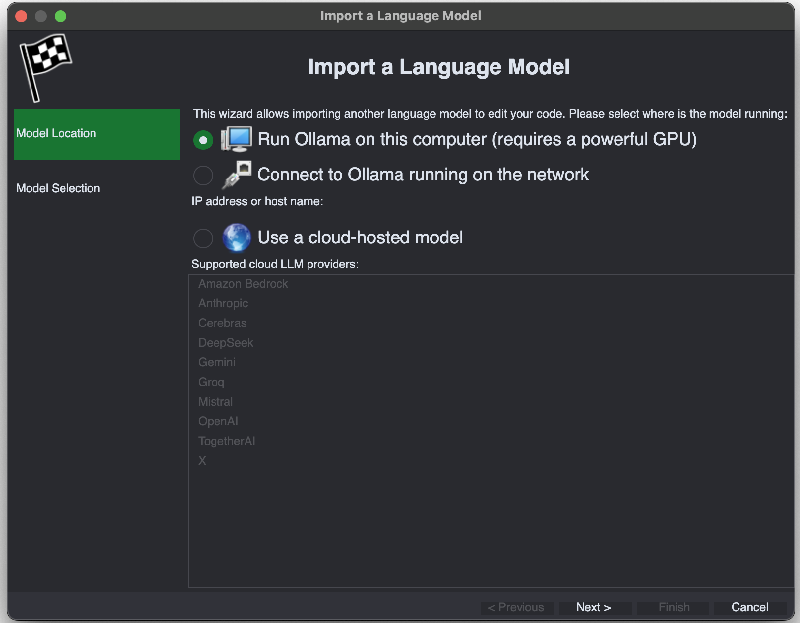
Task: Cancel the import wizard
Action: 749,607
